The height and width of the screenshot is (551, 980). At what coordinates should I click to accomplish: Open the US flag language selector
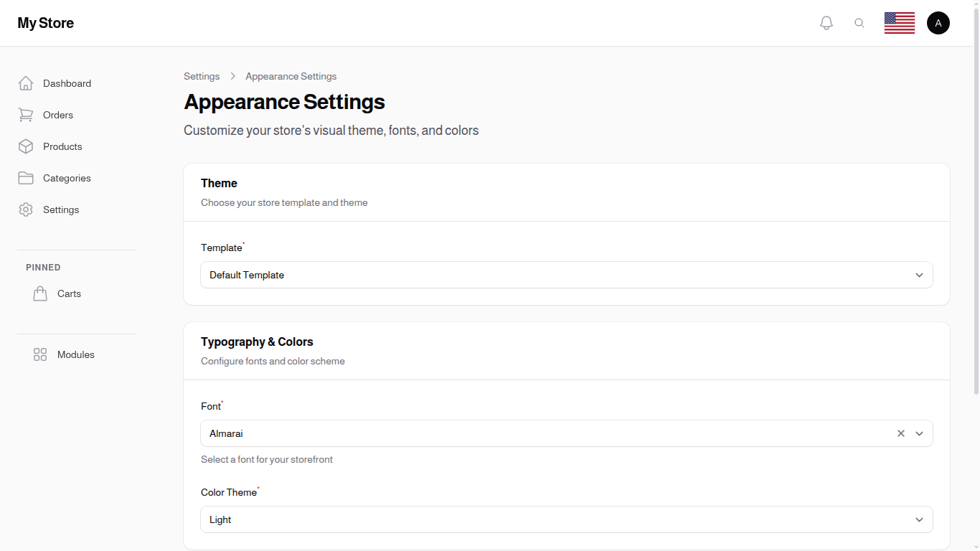pyautogui.click(x=899, y=22)
